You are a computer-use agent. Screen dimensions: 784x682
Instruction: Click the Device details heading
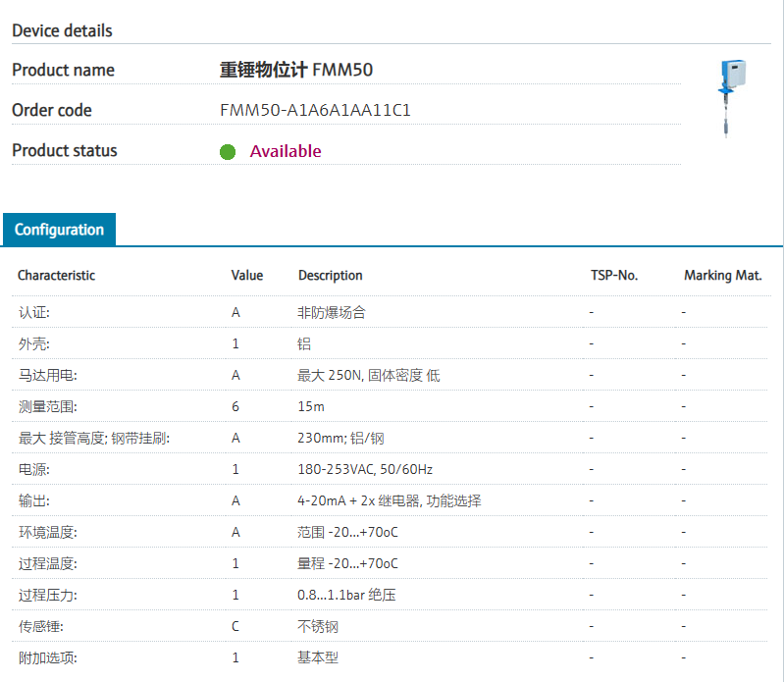[x=62, y=30]
